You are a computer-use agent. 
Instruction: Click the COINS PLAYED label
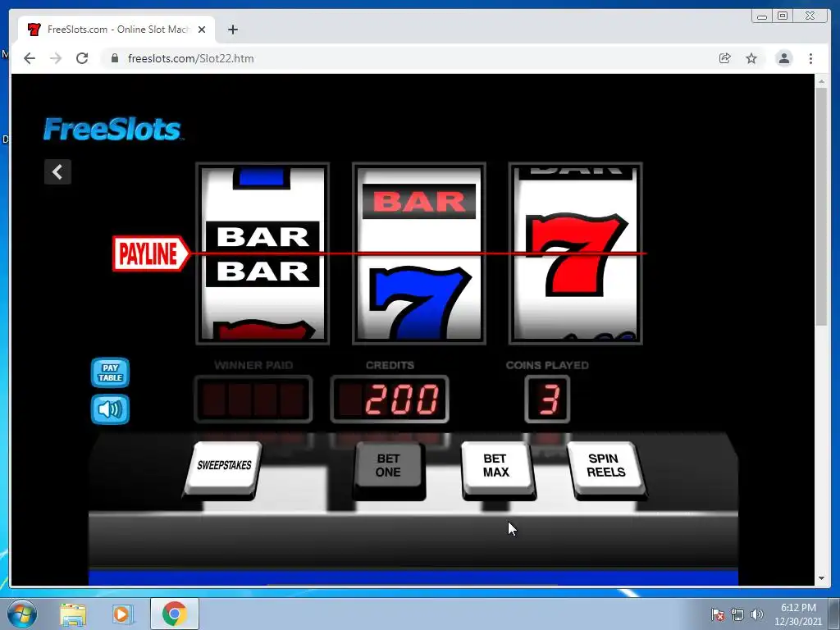(x=547, y=365)
